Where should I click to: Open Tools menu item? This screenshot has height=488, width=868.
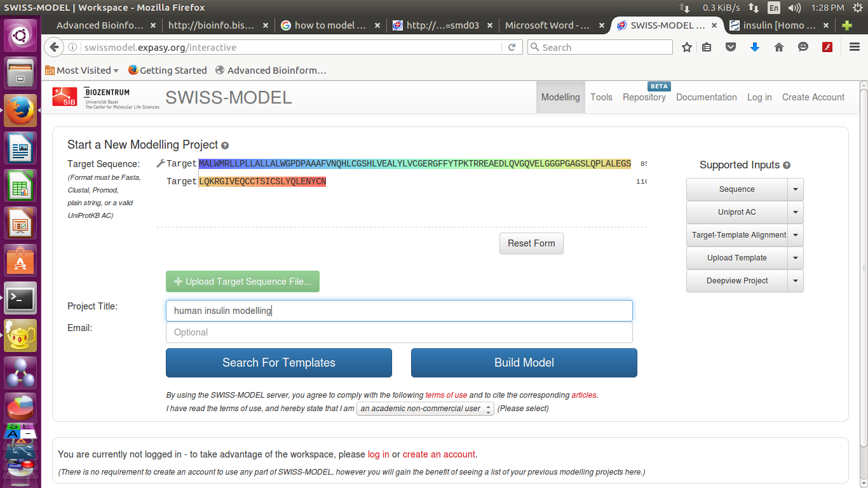pyautogui.click(x=601, y=97)
